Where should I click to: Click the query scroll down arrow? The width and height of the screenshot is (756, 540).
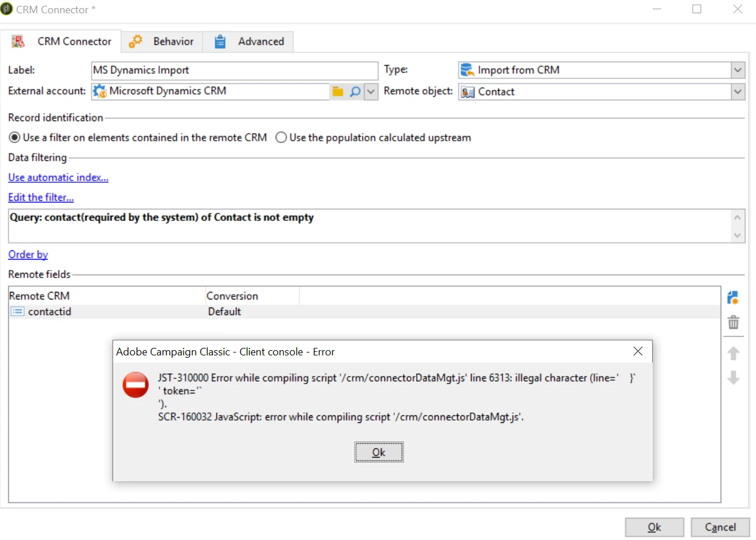[x=737, y=235]
